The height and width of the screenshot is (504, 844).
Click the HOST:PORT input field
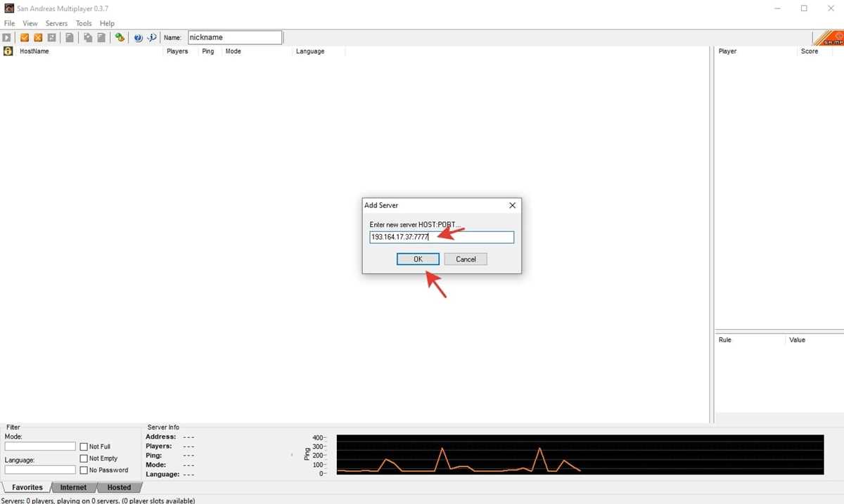point(442,238)
